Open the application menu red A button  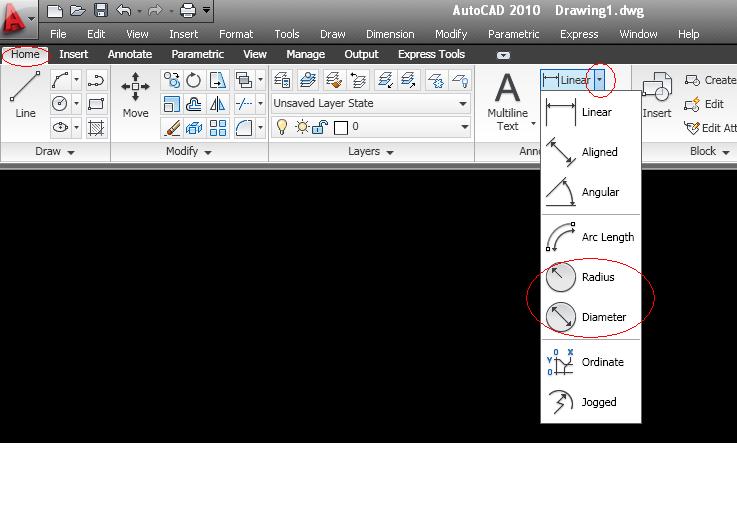click(18, 20)
